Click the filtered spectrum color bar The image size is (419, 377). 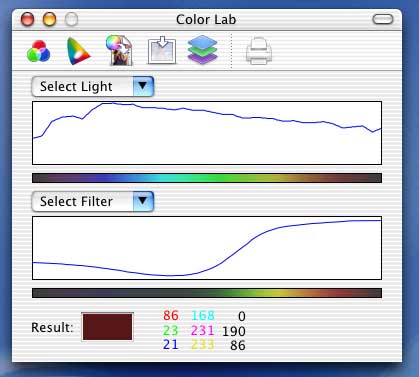[207, 293]
